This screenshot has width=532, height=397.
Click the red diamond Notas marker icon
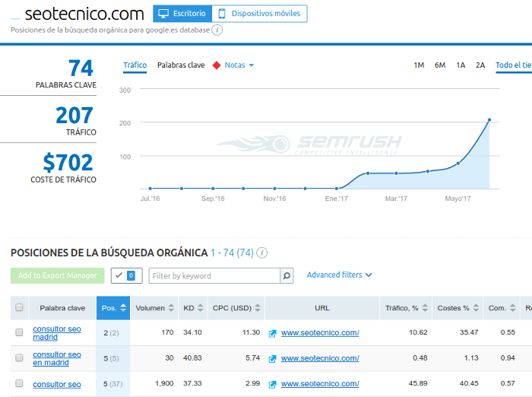pyautogui.click(x=217, y=65)
